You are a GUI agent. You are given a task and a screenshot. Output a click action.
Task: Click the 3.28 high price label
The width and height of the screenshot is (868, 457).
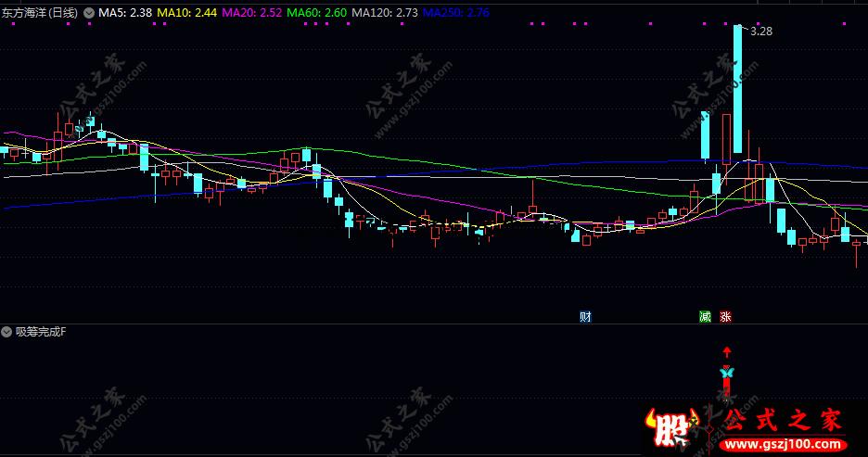761,32
